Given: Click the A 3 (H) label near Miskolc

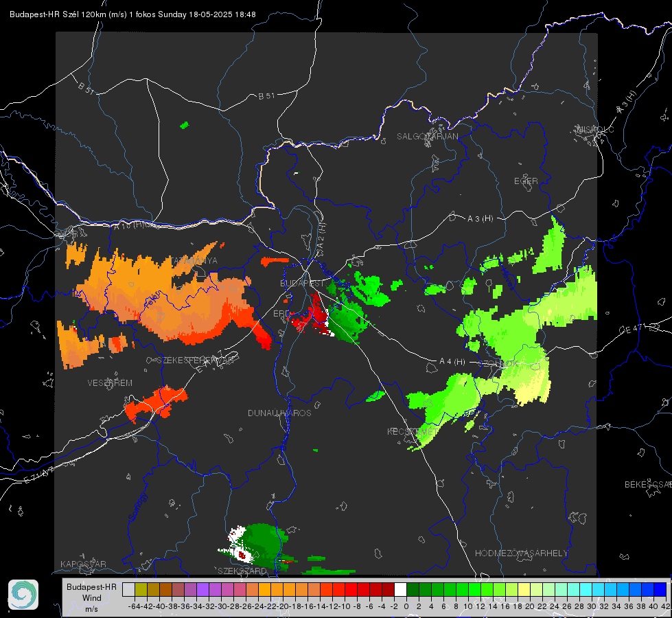Looking at the screenshot, I should [627, 102].
